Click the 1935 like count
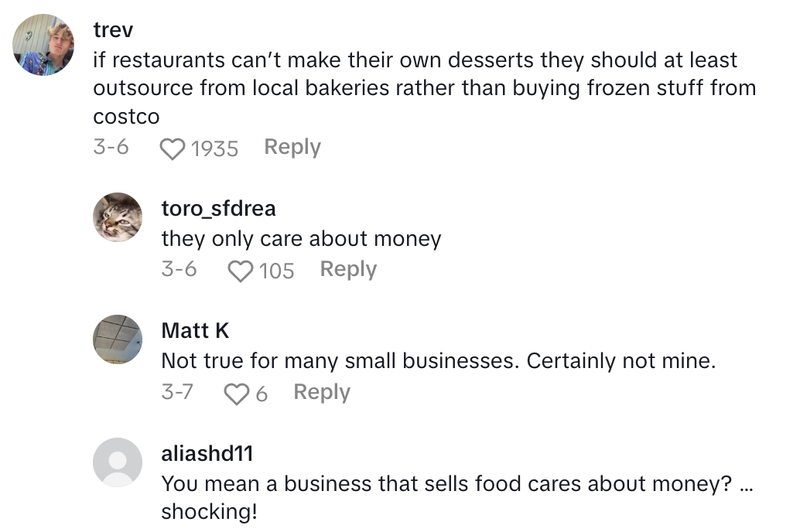 pos(214,148)
